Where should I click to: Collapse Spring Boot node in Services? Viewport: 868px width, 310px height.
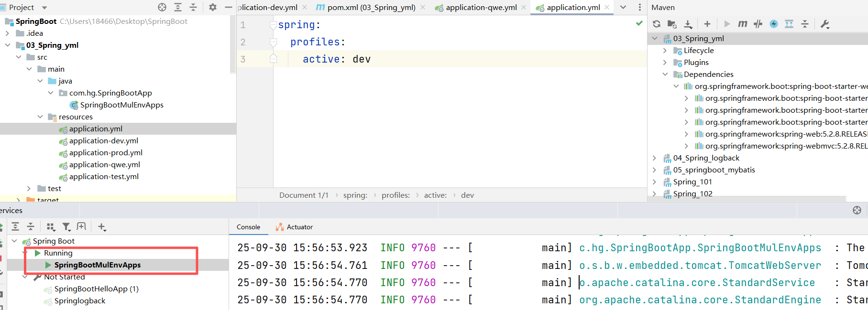[x=14, y=241]
